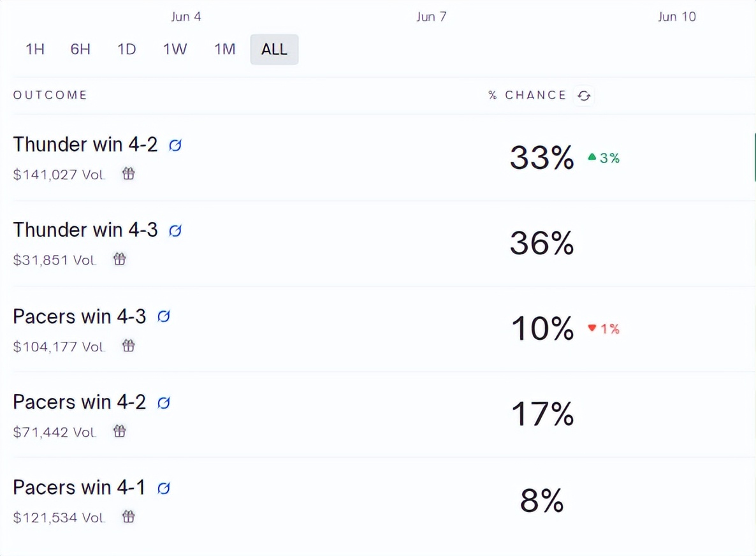Expand the Thunder win 4-2 outcome row
Screen dimensions: 756x556
point(384,157)
